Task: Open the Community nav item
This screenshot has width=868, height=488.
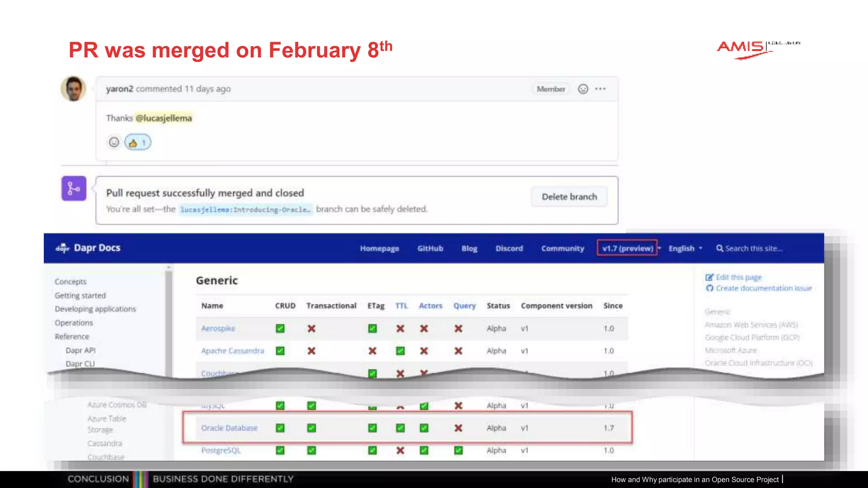Action: point(562,249)
